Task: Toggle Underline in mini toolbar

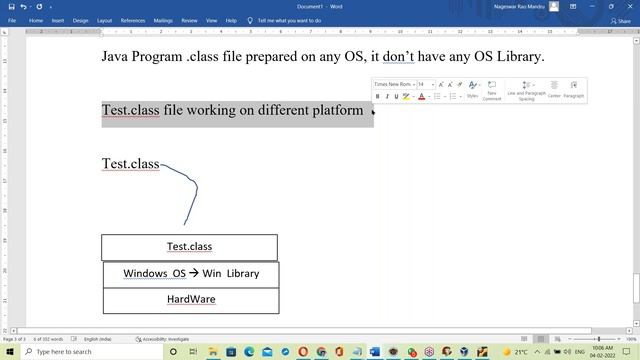Action: pyautogui.click(x=396, y=96)
